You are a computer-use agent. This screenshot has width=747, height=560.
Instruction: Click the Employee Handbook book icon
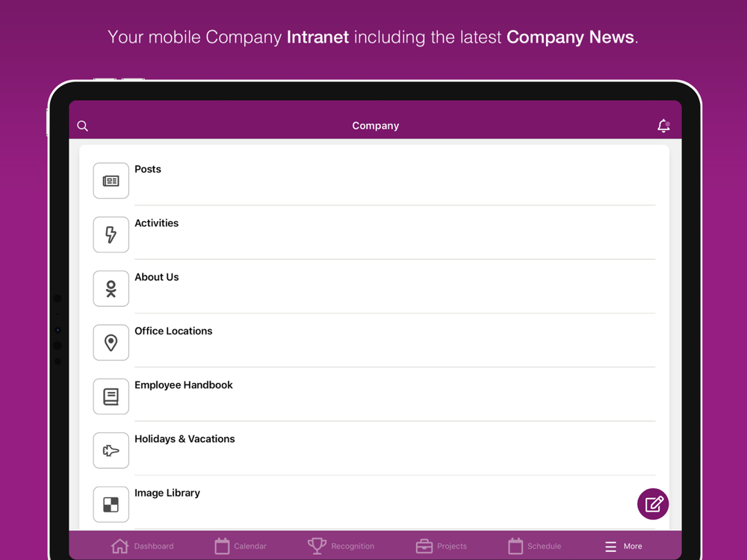pos(111,396)
